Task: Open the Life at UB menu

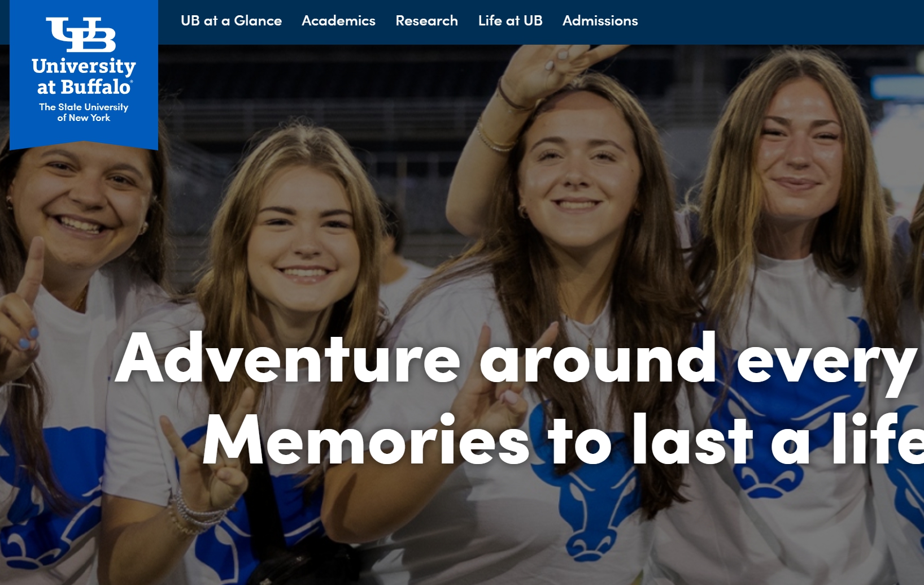Action: [510, 21]
